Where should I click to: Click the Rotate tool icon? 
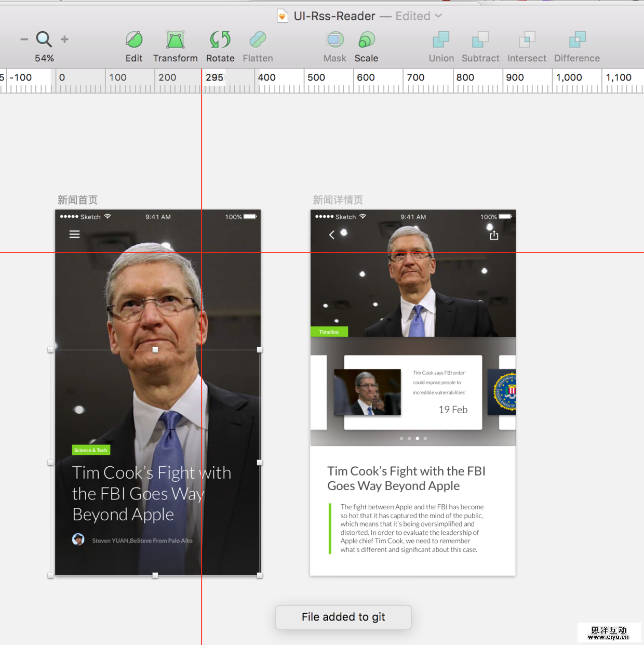pos(220,40)
